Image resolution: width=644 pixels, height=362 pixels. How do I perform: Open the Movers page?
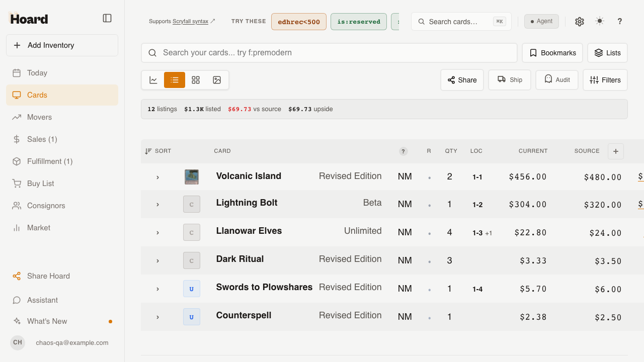62,117
